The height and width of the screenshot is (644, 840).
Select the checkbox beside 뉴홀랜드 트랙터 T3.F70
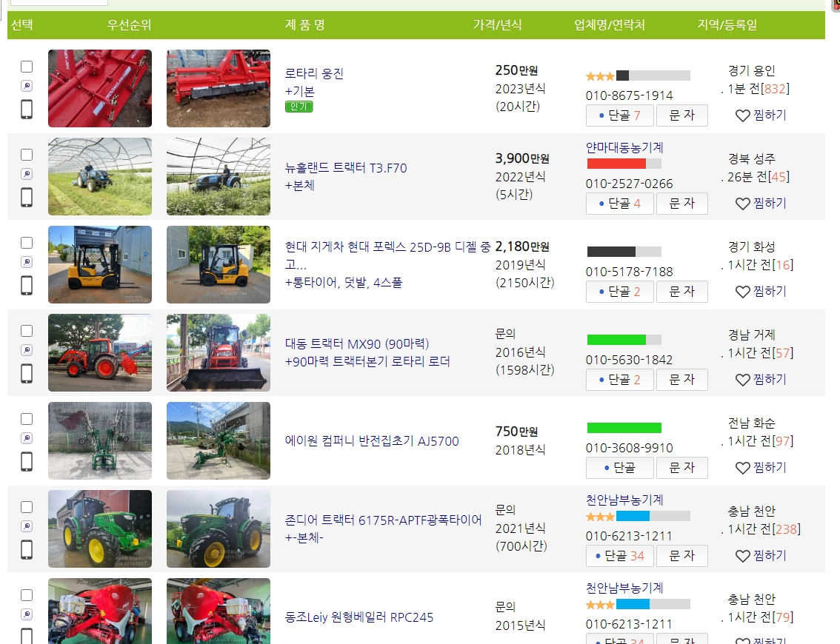coord(27,155)
